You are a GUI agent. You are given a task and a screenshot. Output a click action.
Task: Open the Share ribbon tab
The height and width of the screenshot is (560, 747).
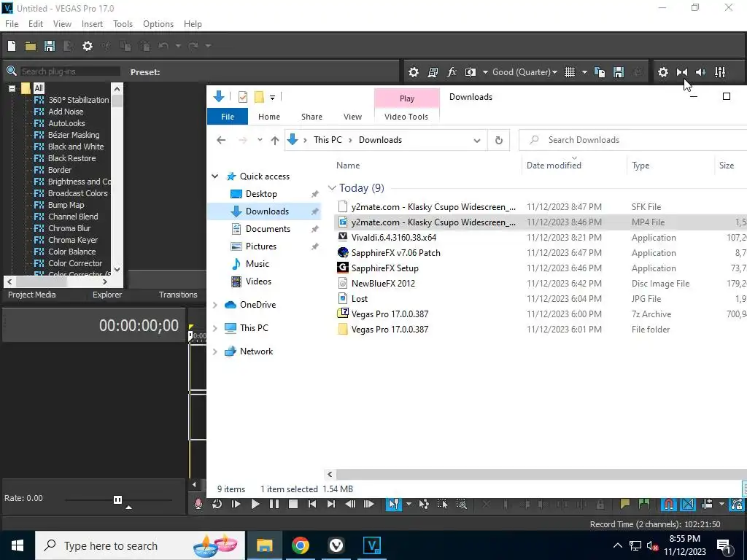tap(311, 117)
